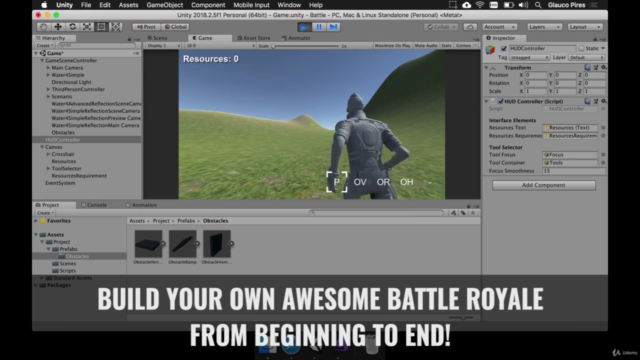Click Create button in Hierarchy panel

tap(44, 45)
